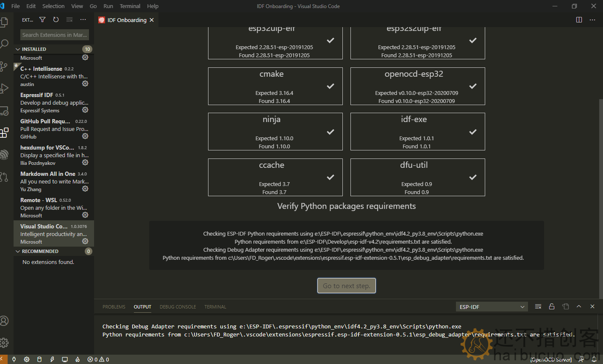The image size is (603, 364).
Task: Open the gear for Espressif IDF extension
Action: [85, 110]
